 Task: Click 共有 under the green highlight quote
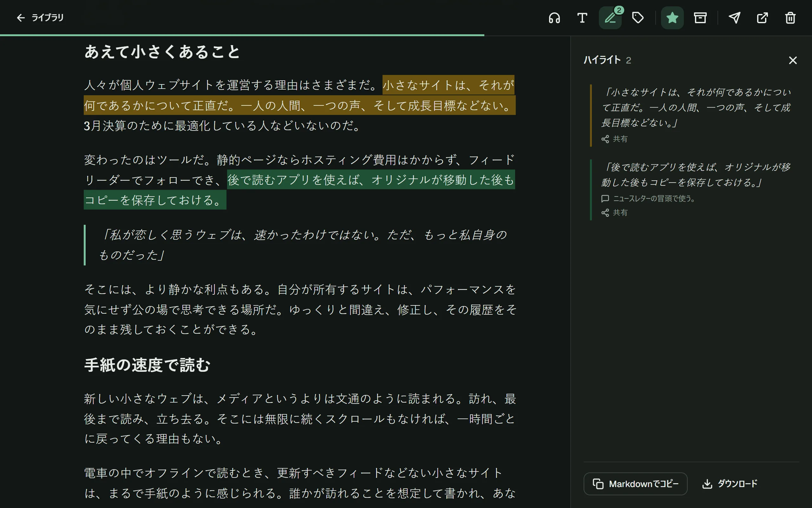614,213
